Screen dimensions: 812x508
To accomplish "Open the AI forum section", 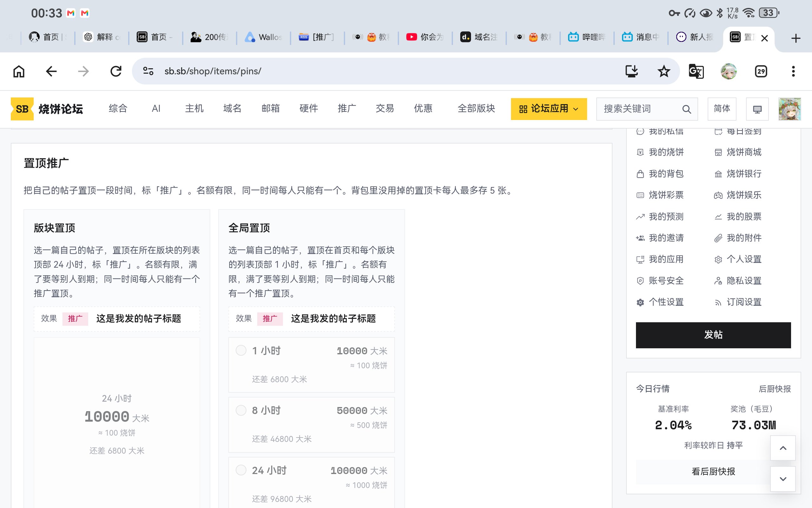I will click(156, 109).
